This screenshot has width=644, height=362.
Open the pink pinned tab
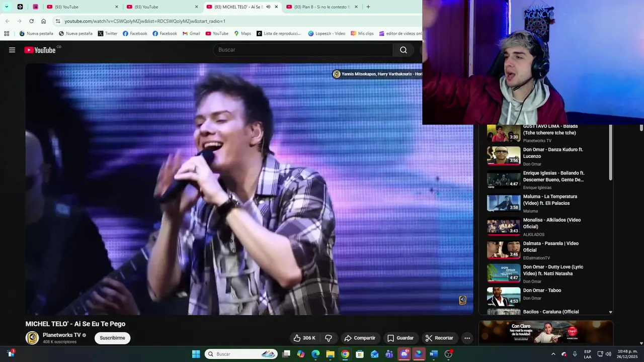[x=36, y=7]
